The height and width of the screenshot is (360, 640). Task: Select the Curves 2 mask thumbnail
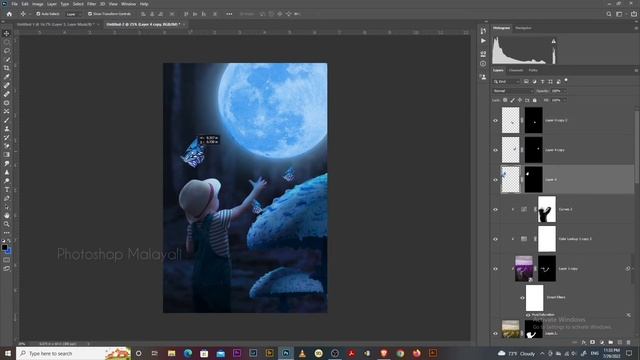pyautogui.click(x=547, y=209)
